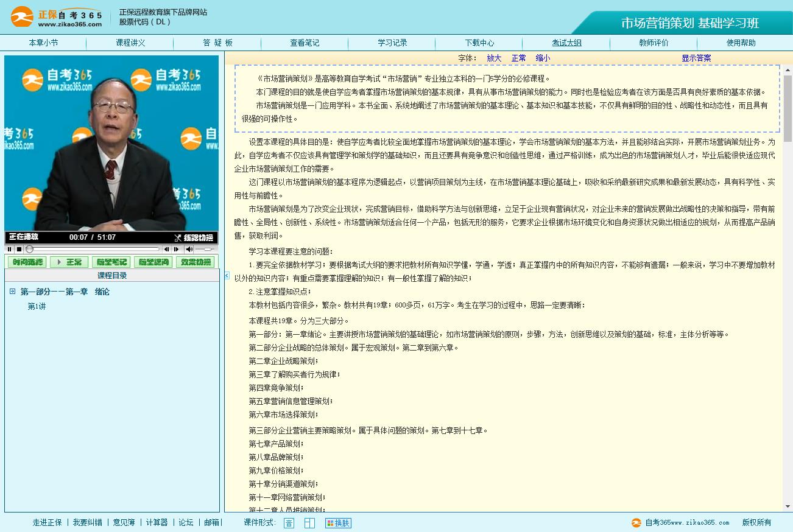
Task: Click 版权所有 footer text
Action: (756, 522)
